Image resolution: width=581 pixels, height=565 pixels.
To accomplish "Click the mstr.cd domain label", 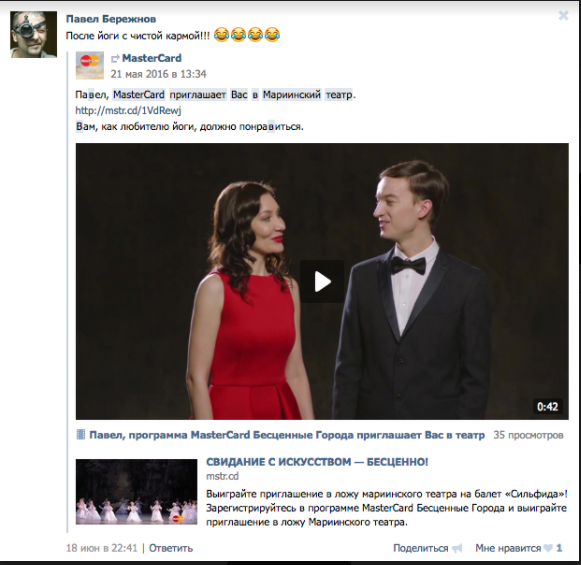I will coord(222,476).
